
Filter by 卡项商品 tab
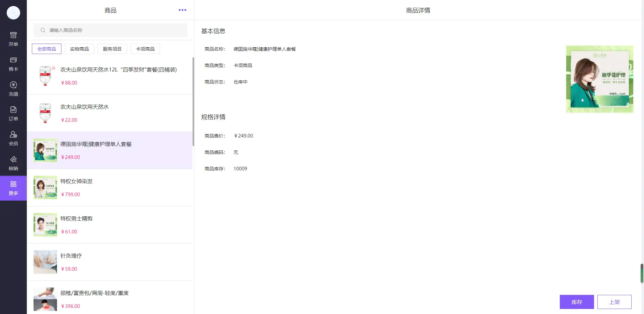145,49
